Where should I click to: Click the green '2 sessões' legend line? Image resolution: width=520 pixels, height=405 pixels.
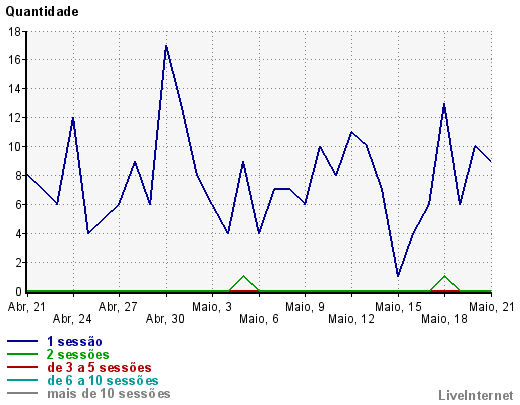pos(22,354)
